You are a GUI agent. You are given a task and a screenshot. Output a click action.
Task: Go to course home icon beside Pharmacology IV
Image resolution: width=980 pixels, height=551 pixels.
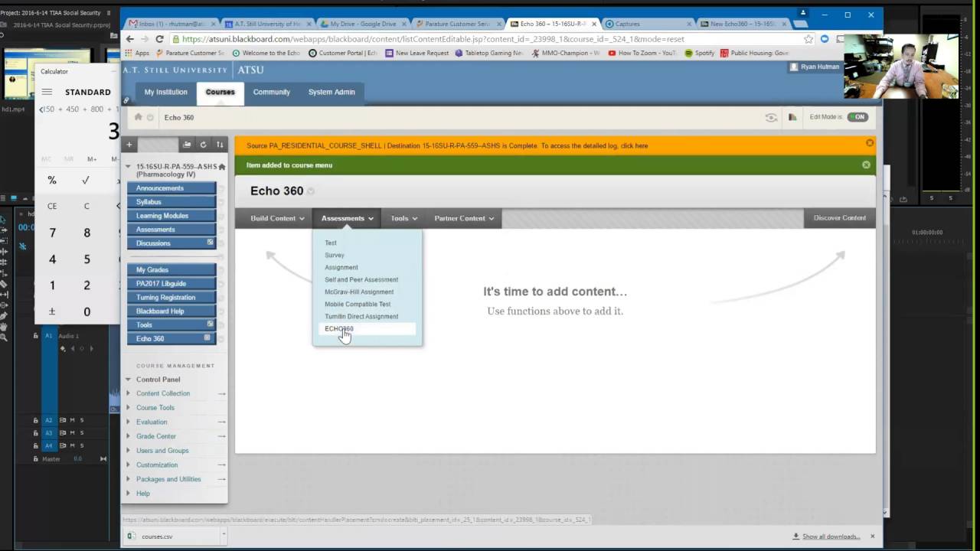(x=222, y=167)
